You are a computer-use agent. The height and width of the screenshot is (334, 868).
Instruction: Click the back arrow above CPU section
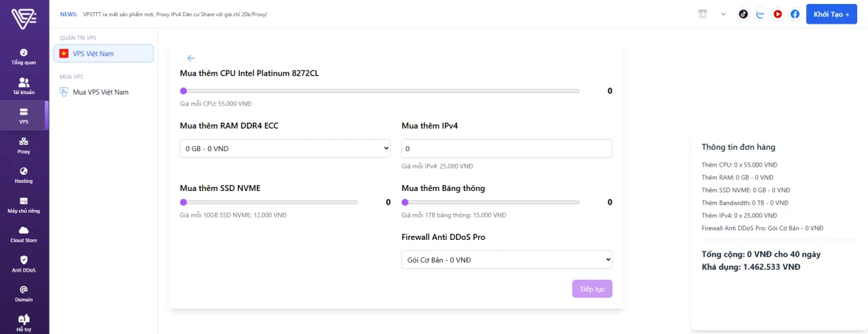click(191, 58)
